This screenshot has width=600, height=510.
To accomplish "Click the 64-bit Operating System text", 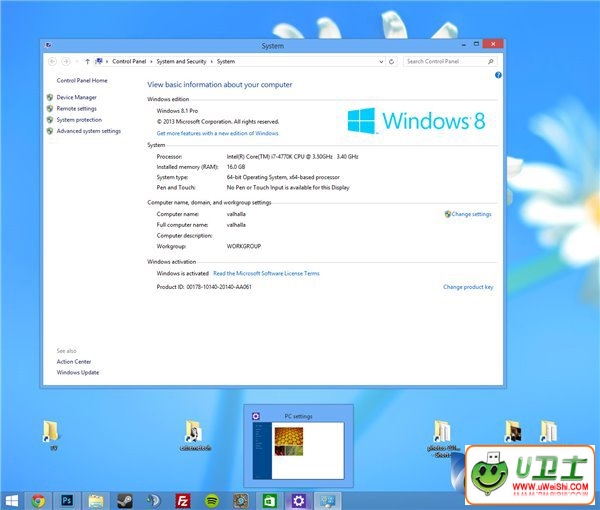I will pyautogui.click(x=283, y=177).
